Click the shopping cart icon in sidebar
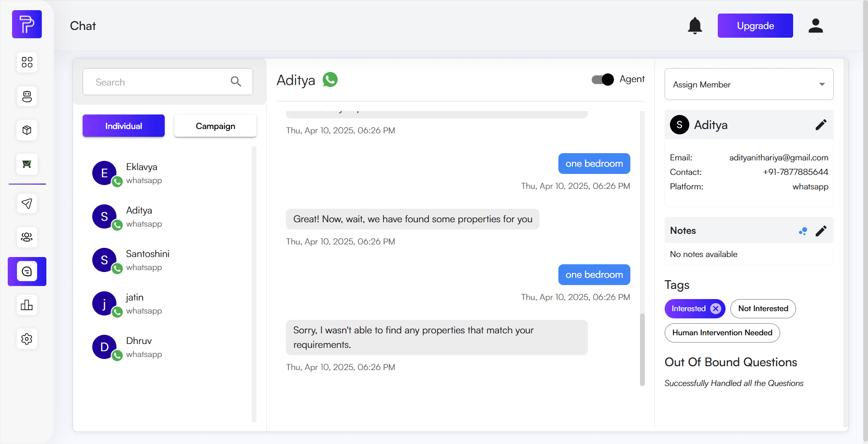Viewport: 868px width, 444px height. pos(27,164)
